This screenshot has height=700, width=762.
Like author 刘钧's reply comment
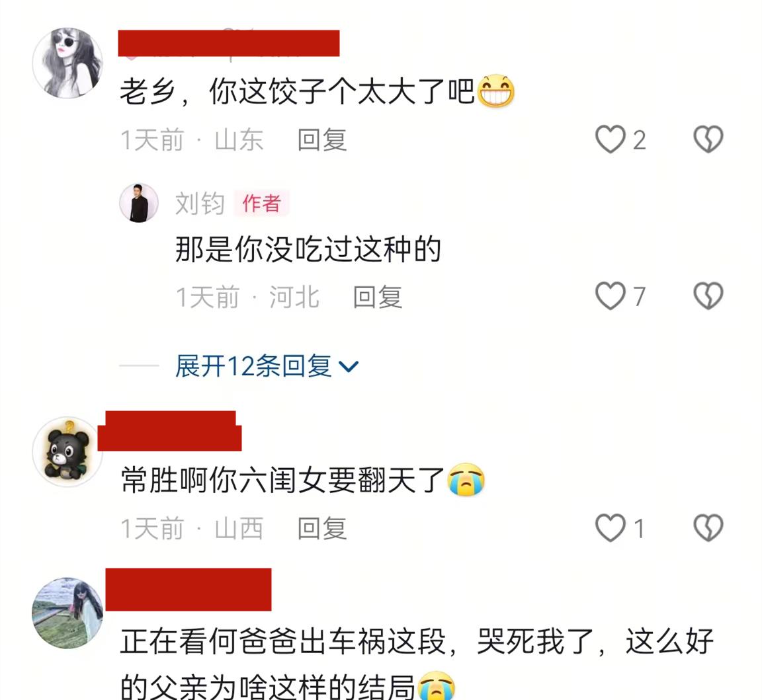611,296
